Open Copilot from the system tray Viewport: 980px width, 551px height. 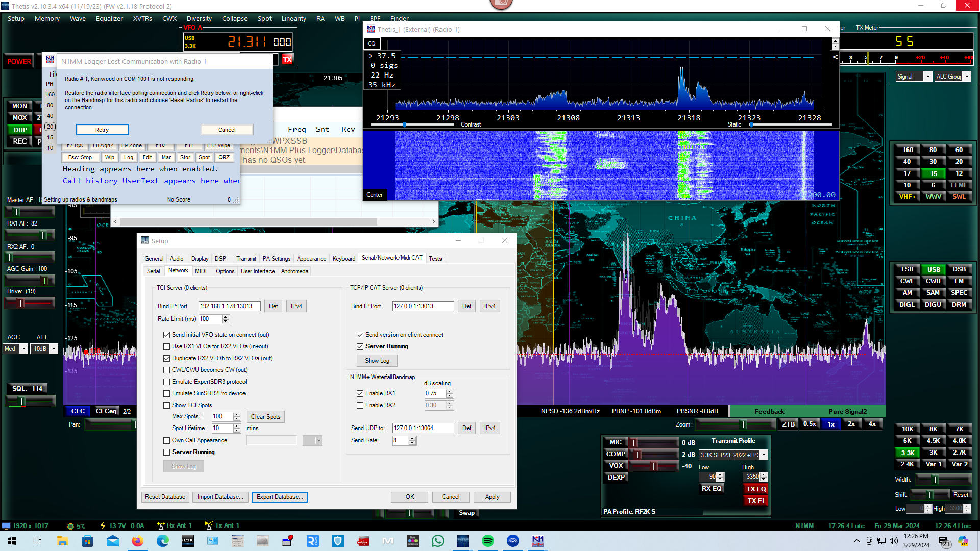click(963, 541)
